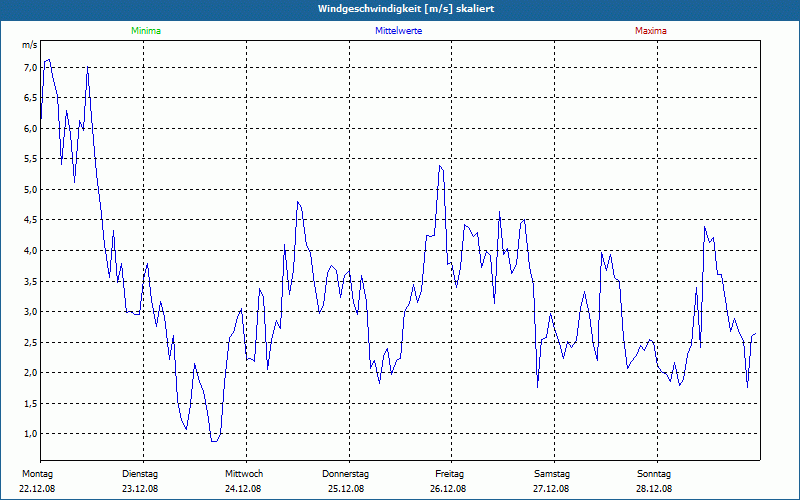
Task: Click the red Maxima legend label
Action: [x=651, y=31]
